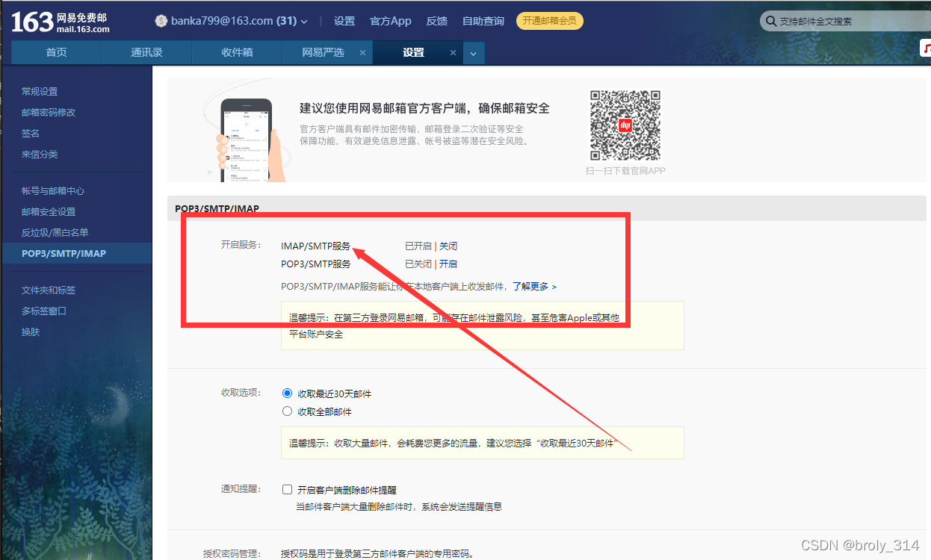Click the search magnifier icon
This screenshot has height=560, width=931.
(770, 22)
